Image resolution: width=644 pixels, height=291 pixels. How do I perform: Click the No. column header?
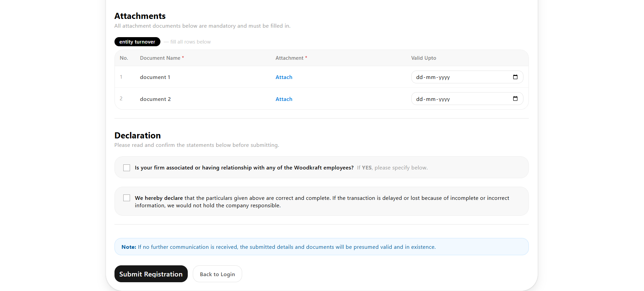124,58
